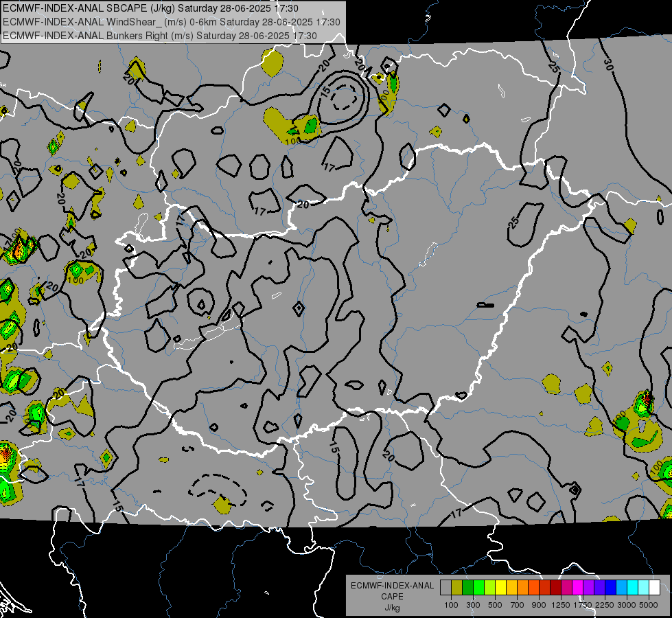Screen dimensions: 672x618
Task: Select the bright magenta legend swatch
Action: click(x=578, y=588)
